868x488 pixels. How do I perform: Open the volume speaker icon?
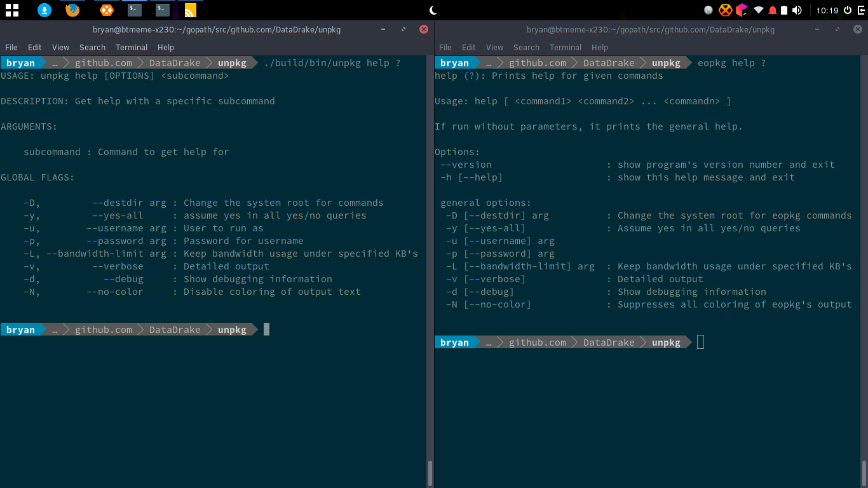coord(797,10)
